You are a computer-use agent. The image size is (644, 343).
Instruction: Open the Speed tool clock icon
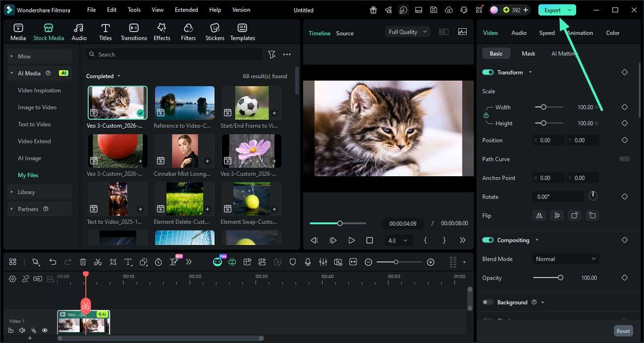point(158,262)
